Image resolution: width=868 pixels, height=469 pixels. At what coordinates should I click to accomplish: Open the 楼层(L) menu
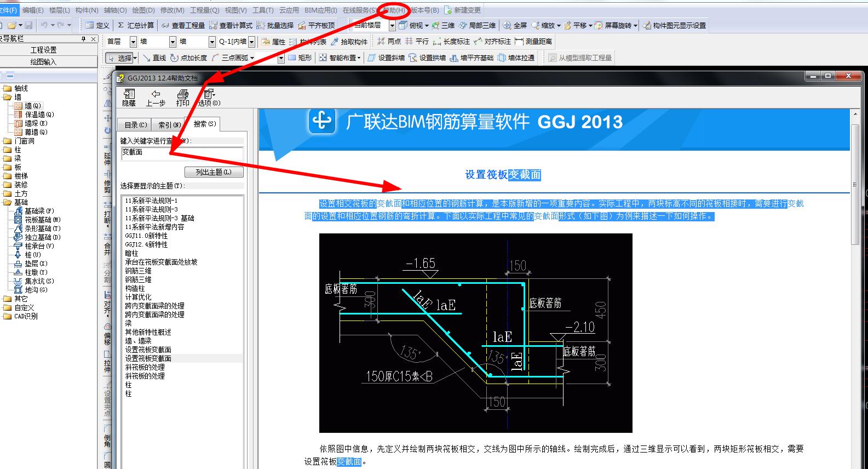59,10
